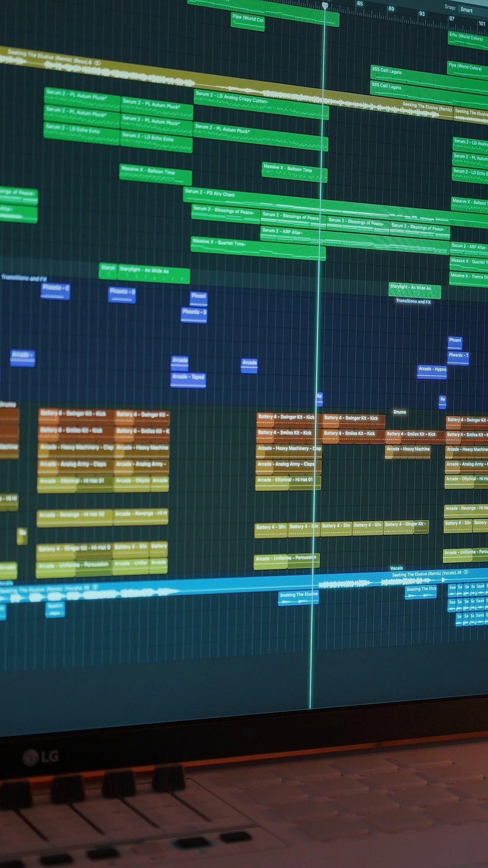Select the truncated 'Pipa (World Col' region
488x868 pixels.
pyautogui.click(x=248, y=22)
